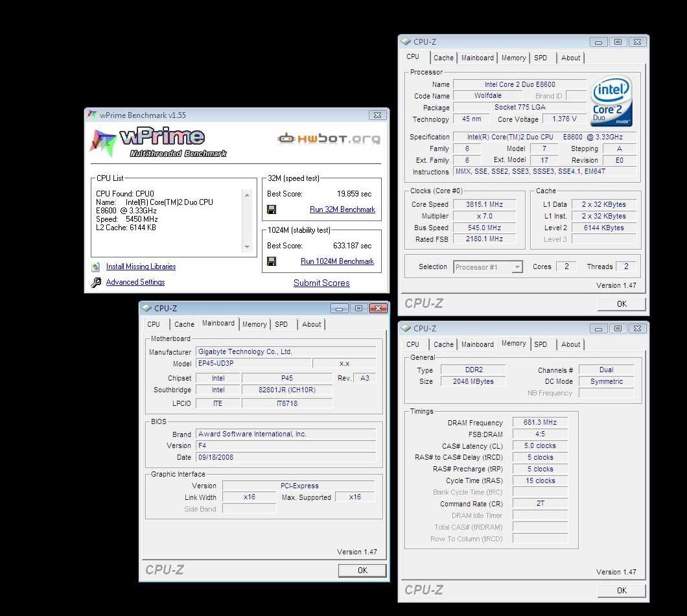Screen dimensions: 687x616
Task: Click the FSB:DRAM 4:5 value
Action: [x=540, y=434]
